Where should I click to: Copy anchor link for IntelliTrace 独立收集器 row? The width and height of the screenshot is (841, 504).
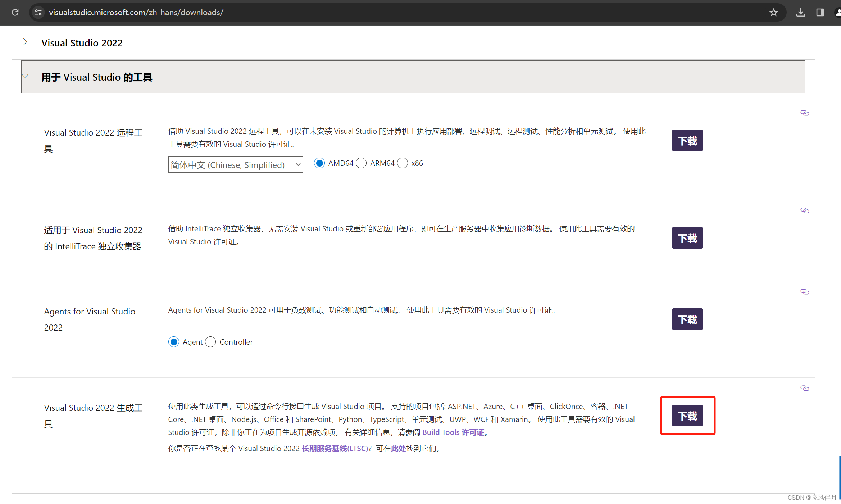[x=805, y=210]
